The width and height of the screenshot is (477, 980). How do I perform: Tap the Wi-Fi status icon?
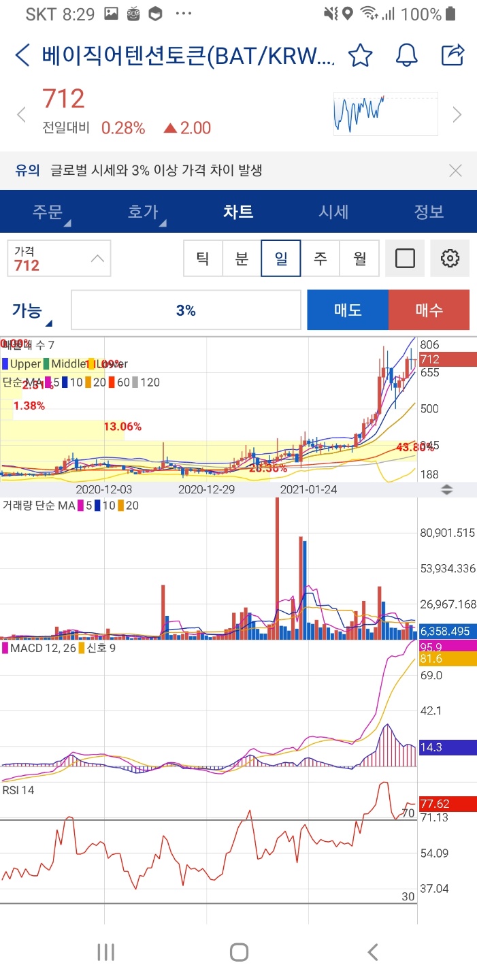point(369,14)
